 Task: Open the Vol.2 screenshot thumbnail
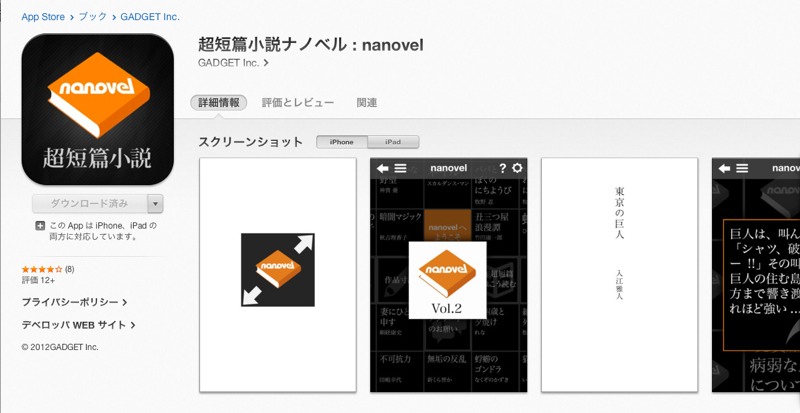point(448,275)
